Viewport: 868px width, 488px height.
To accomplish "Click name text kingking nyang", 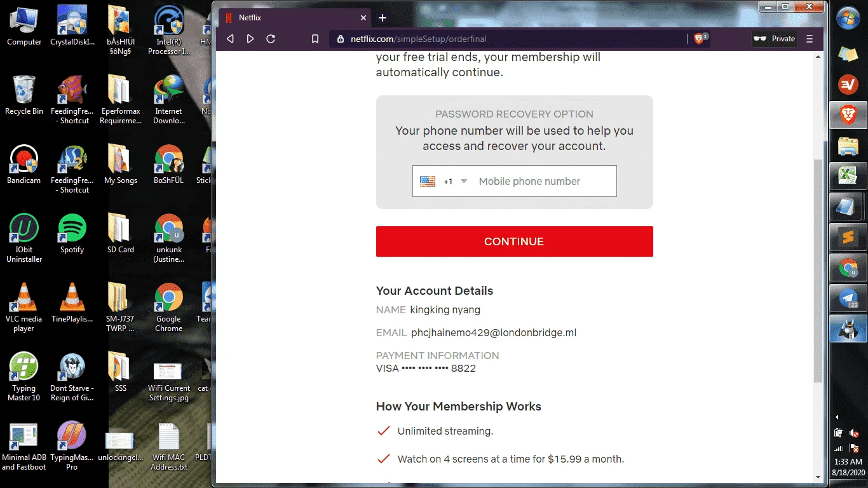I will [x=445, y=310].
